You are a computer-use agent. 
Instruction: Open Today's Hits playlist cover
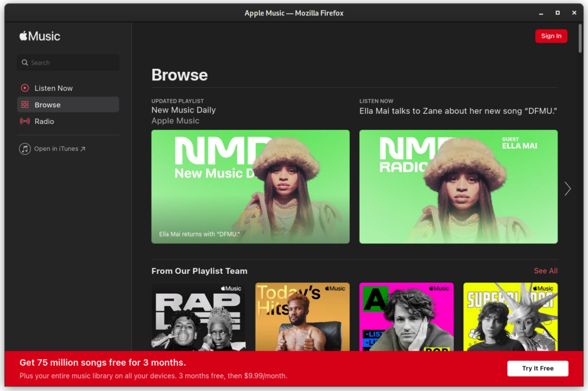[302, 317]
